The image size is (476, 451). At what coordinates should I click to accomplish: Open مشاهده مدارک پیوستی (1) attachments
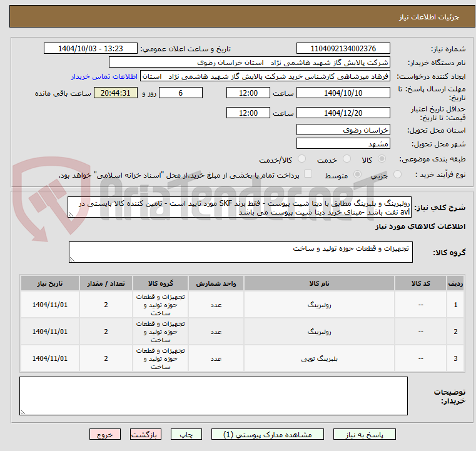[268, 434]
